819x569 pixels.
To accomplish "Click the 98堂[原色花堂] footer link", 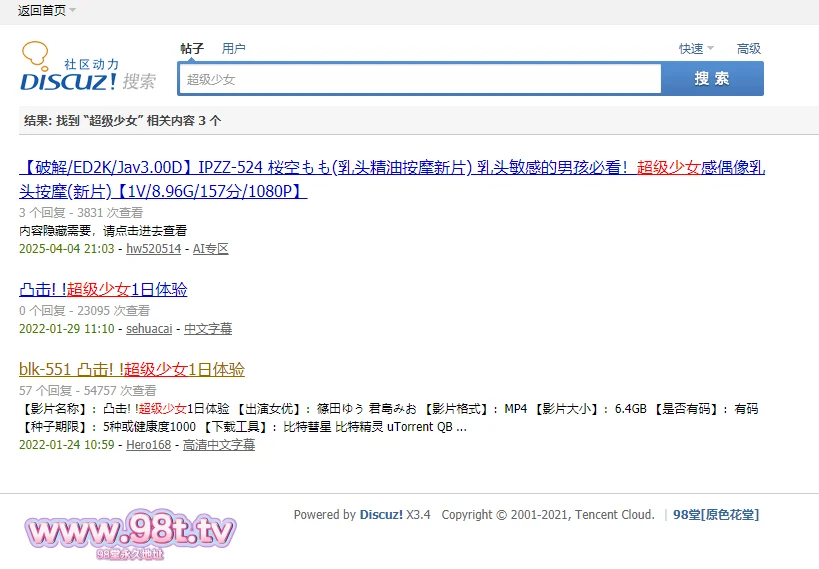I will click(x=716, y=515).
